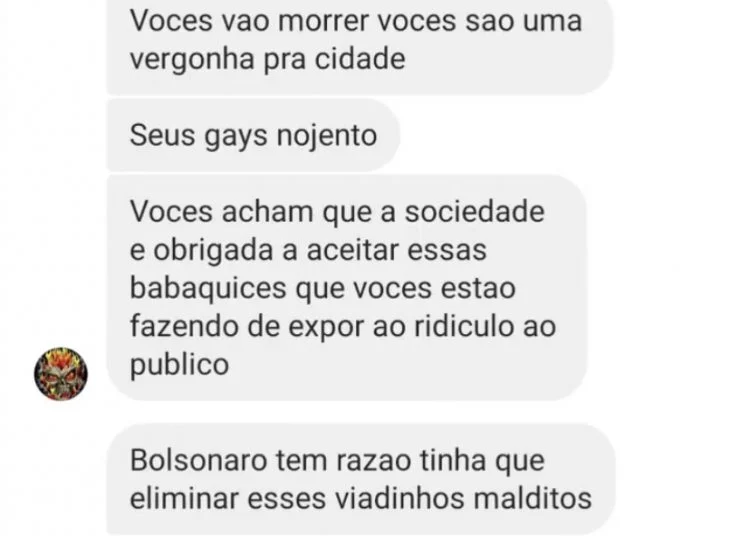The image size is (750, 536).
Task: Click the word 'vergonha' in the first bubble
Action: pos(192,61)
